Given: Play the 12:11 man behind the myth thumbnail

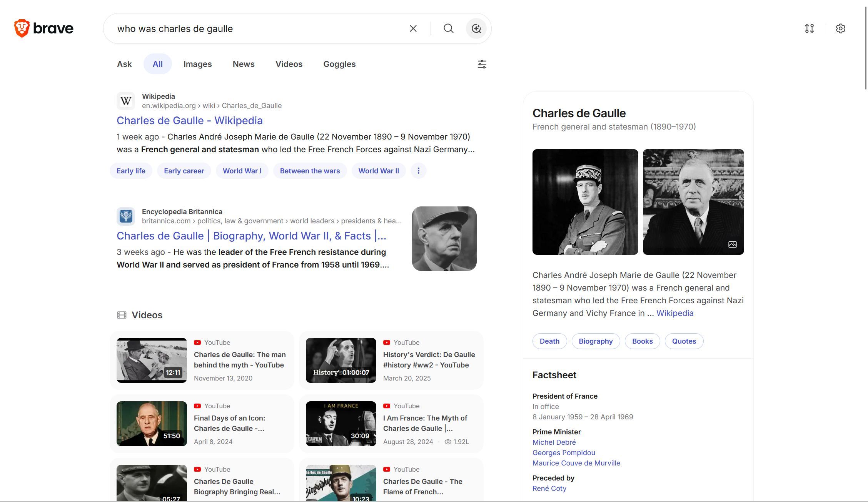Looking at the screenshot, I should click(x=152, y=360).
